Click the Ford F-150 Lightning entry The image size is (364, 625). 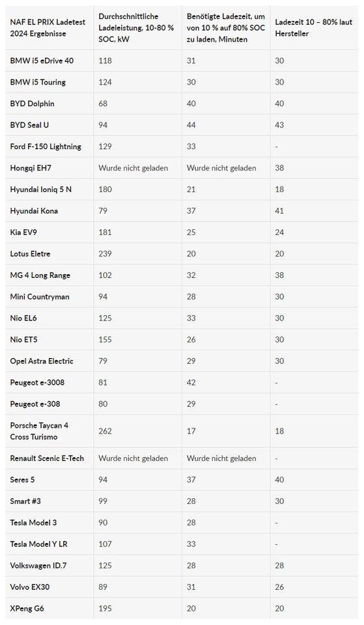[46, 146]
